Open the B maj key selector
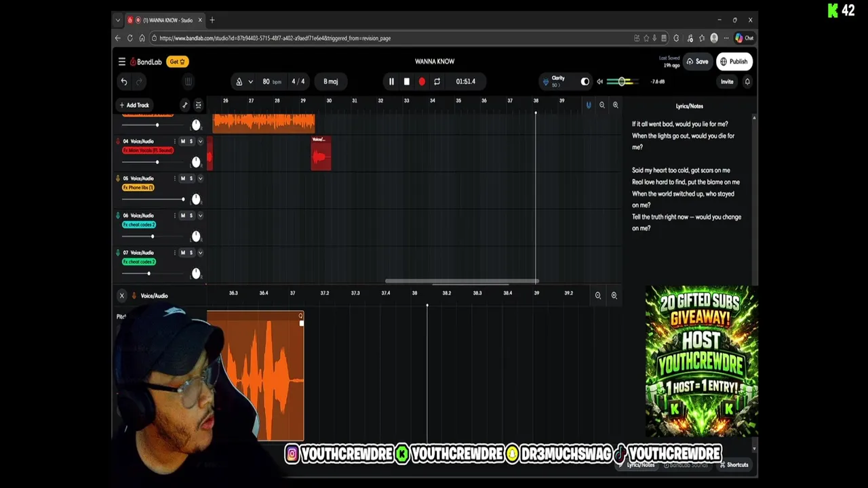868x488 pixels. click(x=330, y=81)
